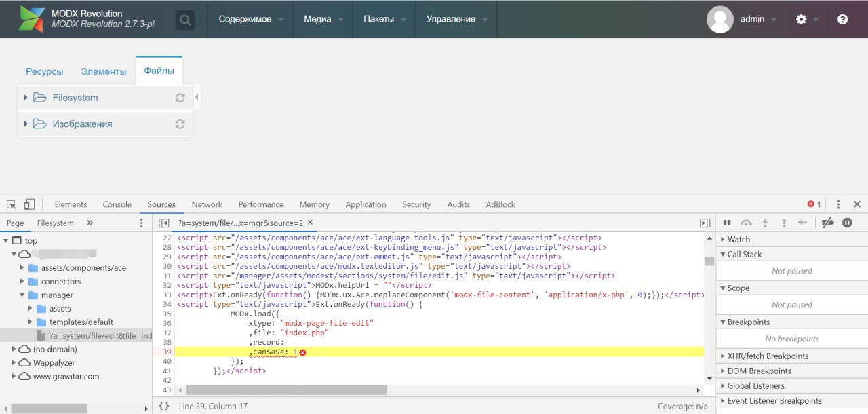Open the DevTools Security tab
This screenshot has height=414, width=868.
416,204
